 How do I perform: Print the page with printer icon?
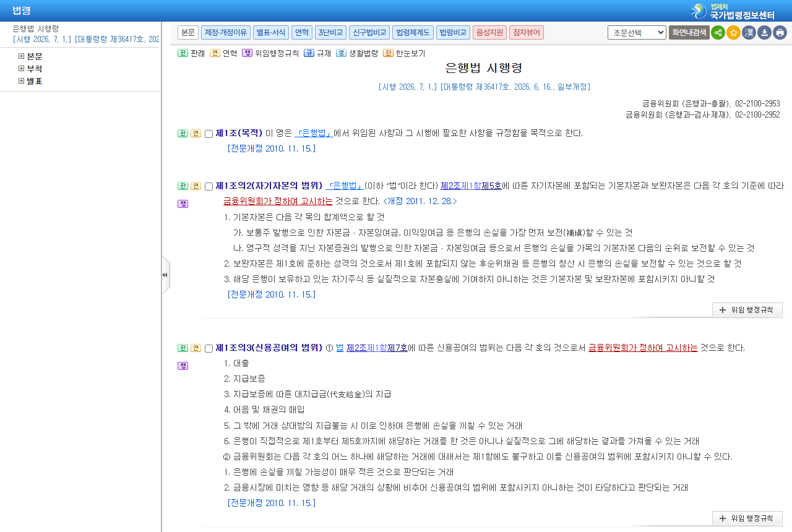pyautogui.click(x=780, y=33)
